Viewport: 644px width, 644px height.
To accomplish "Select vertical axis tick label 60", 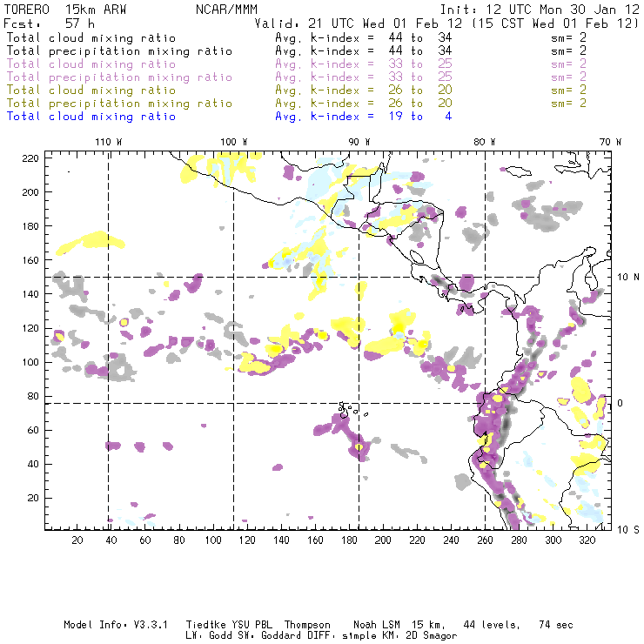I will point(33,430).
